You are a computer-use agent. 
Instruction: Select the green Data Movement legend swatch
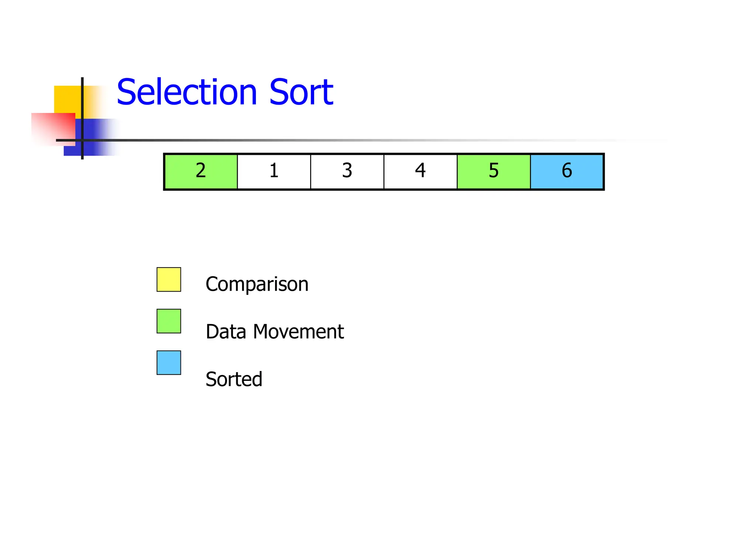pos(169,321)
